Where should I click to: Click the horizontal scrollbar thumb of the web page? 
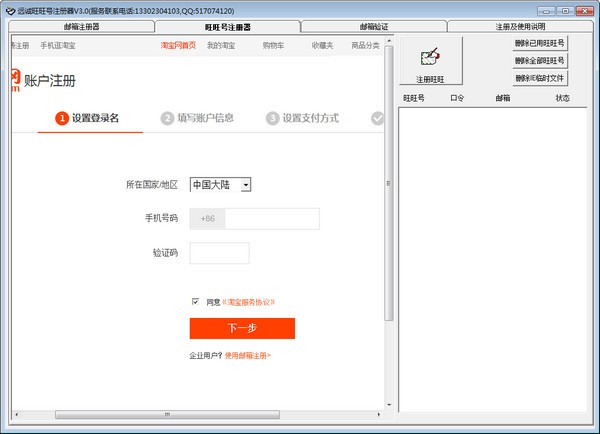(x=167, y=414)
